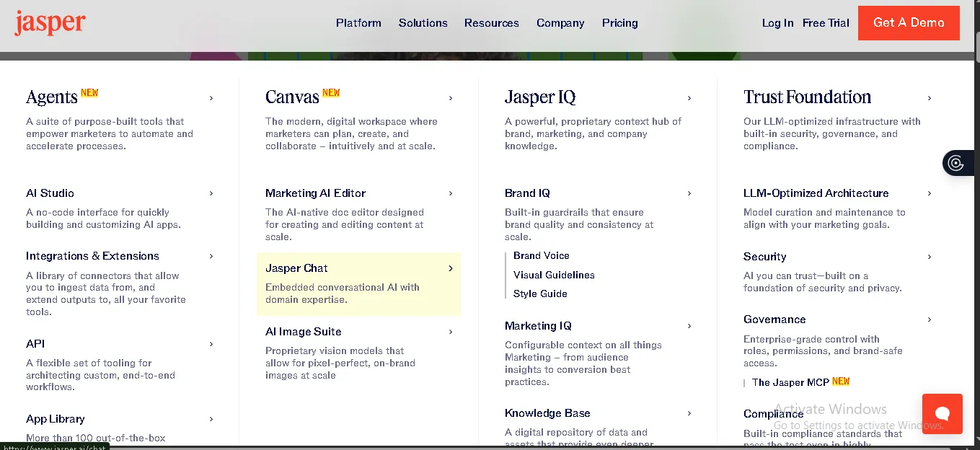980x450 pixels.
Task: Click the chevron next to AI Studio
Action: point(211,193)
